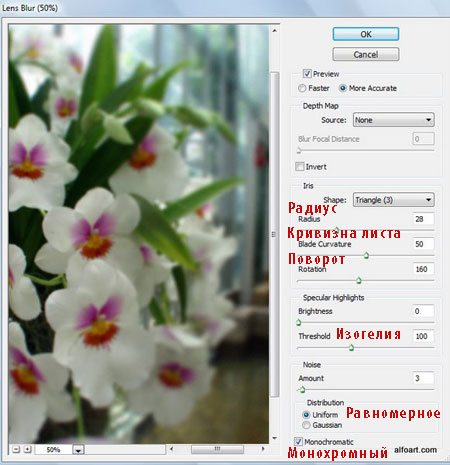Click the orchid preview image
450x465 pixels.
click(139, 233)
